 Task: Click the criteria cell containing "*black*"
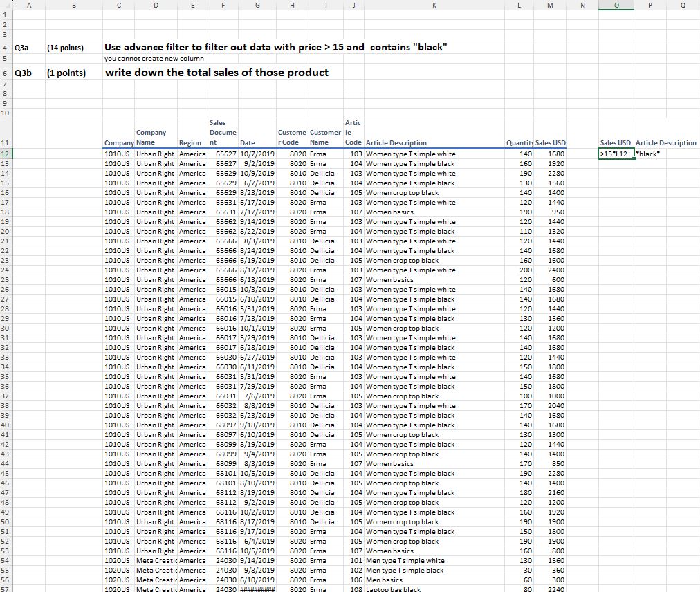(x=647, y=154)
